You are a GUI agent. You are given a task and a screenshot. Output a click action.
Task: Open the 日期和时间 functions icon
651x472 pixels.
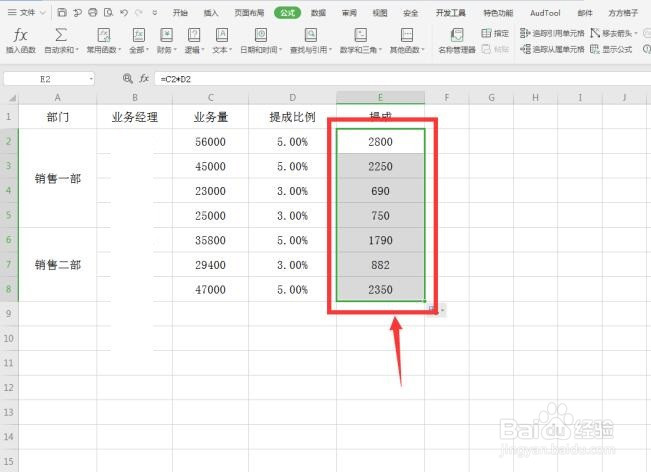point(261,35)
